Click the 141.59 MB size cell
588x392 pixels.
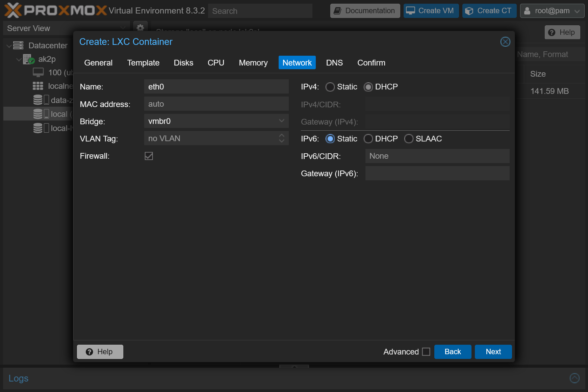tap(549, 91)
